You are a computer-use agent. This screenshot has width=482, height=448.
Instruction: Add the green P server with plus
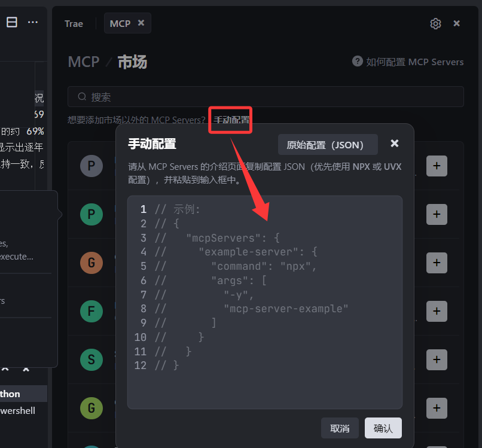click(x=437, y=214)
